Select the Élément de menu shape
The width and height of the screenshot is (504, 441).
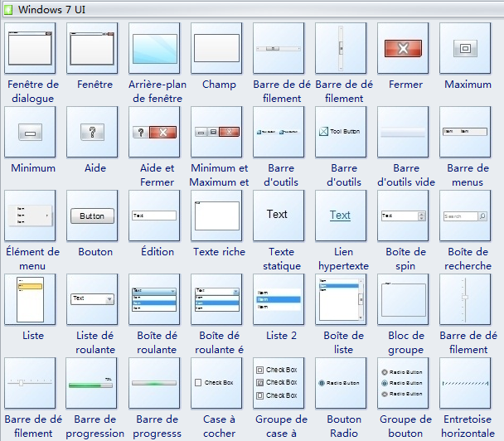click(30, 216)
